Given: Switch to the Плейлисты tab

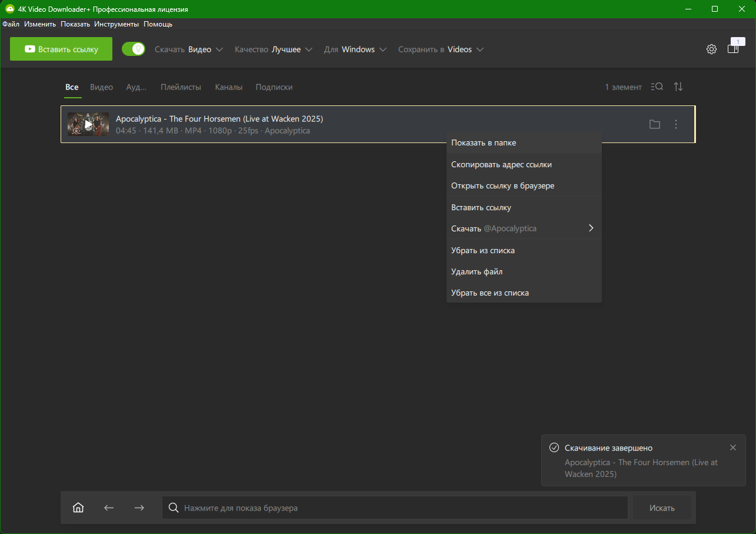Looking at the screenshot, I should click(181, 87).
